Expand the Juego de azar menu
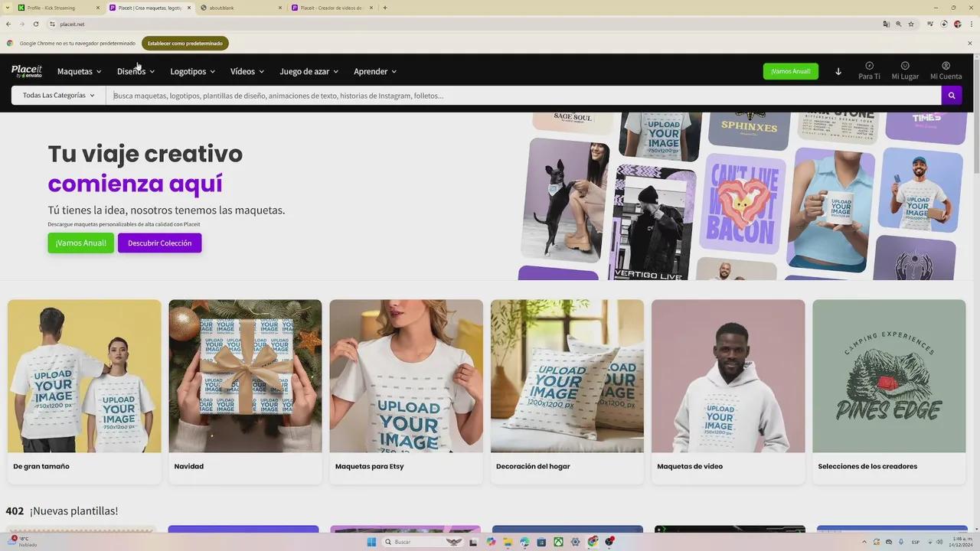Viewport: 980px width, 551px height. point(309,71)
